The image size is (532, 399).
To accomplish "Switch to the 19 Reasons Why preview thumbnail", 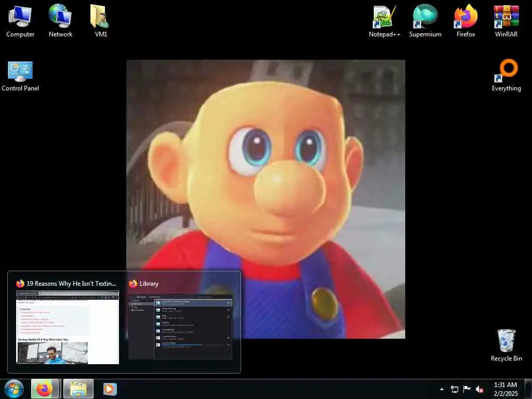I will tap(68, 327).
